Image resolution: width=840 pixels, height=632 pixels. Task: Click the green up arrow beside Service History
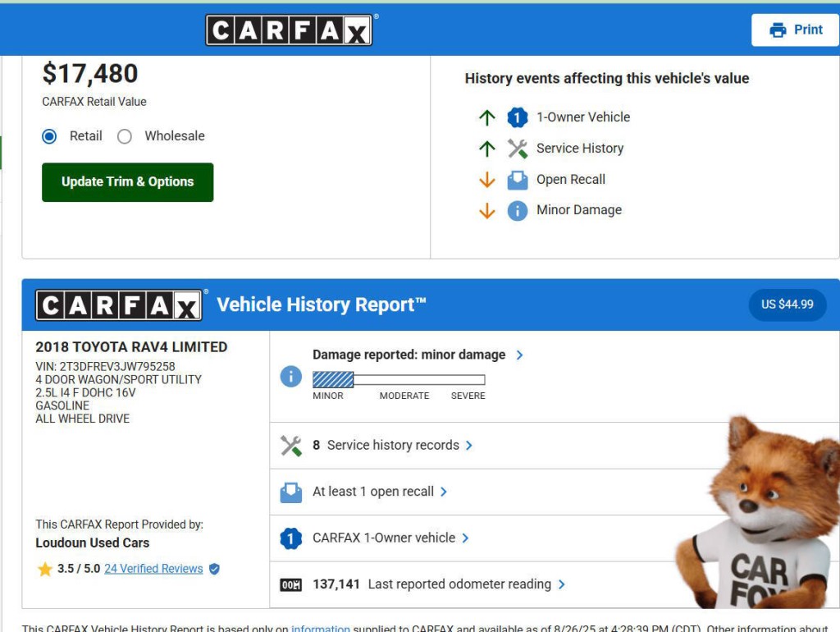487,149
